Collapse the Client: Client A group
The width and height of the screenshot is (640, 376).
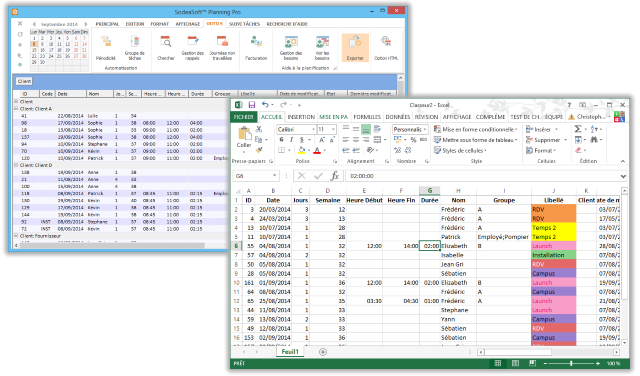click(16, 109)
